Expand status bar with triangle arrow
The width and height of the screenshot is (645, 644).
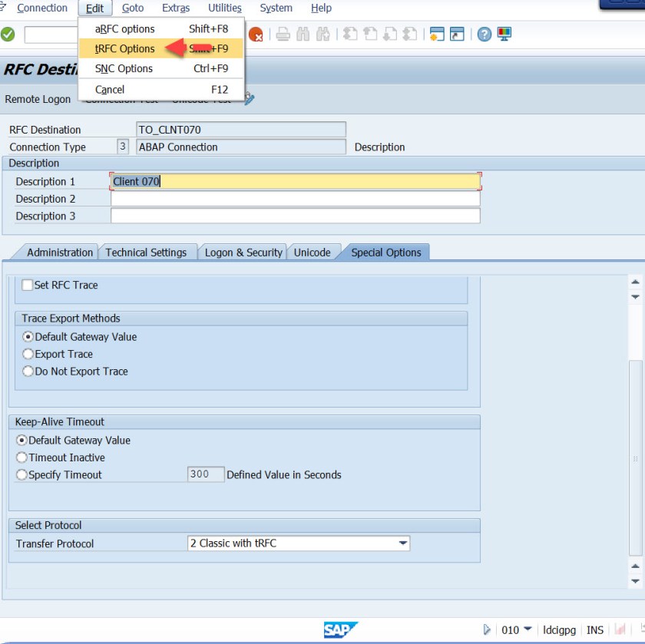point(487,630)
